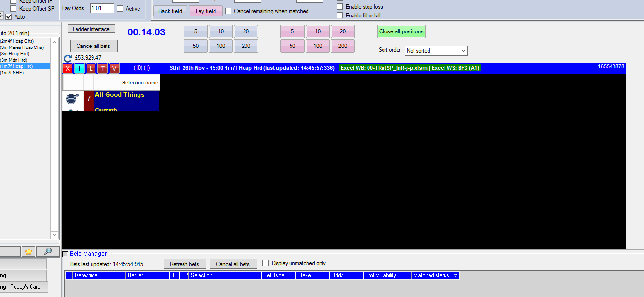Enable fill or kill checkbox

coord(339,16)
